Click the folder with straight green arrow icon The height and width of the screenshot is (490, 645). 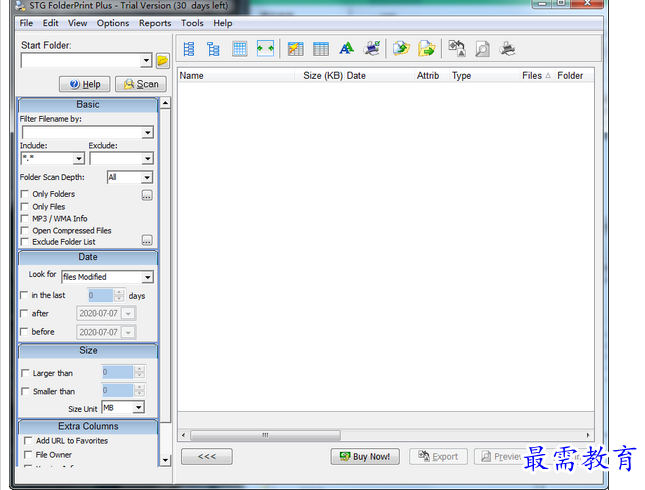point(427,49)
